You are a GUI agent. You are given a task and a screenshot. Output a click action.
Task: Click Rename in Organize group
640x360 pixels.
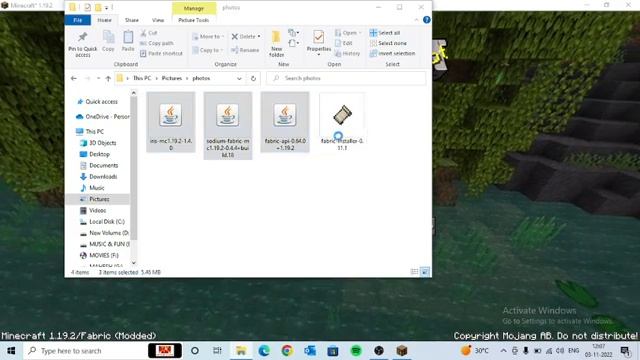point(245,50)
